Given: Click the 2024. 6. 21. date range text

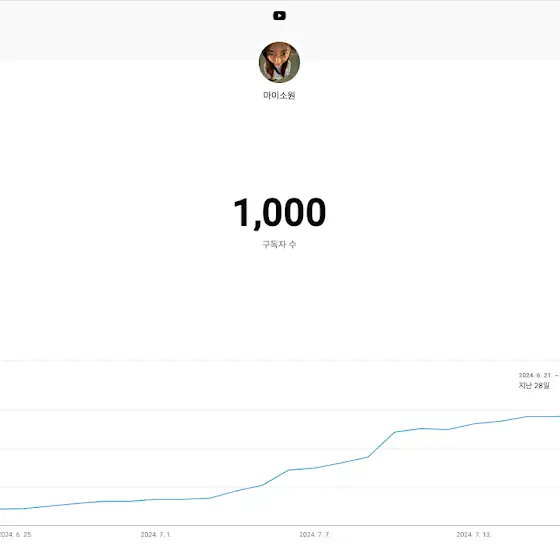Looking at the screenshot, I should tap(535, 375).
